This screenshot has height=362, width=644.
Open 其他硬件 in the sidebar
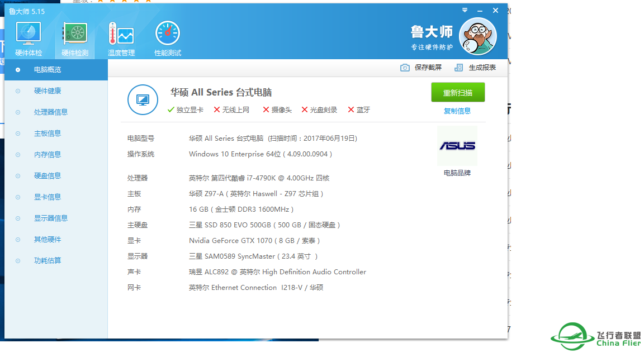[56, 239]
